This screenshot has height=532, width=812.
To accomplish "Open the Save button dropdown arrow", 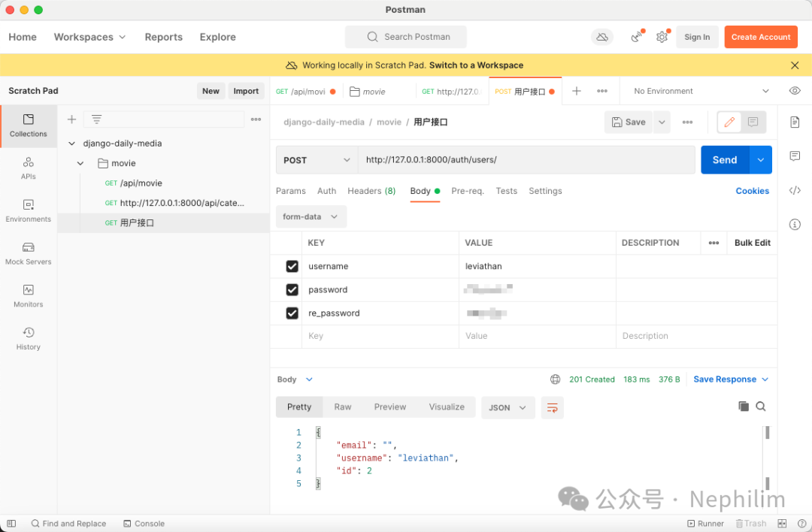I will [x=662, y=122].
